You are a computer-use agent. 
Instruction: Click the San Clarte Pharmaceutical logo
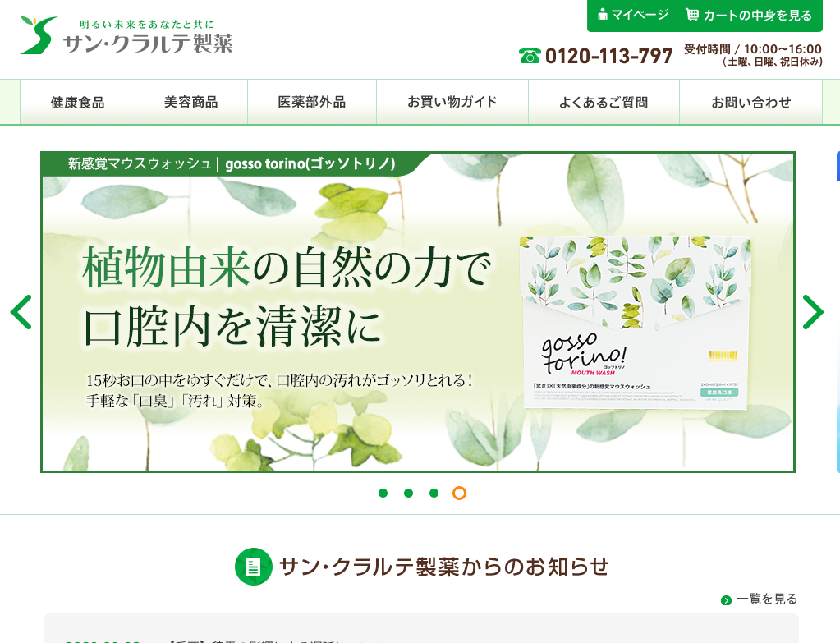point(126,35)
